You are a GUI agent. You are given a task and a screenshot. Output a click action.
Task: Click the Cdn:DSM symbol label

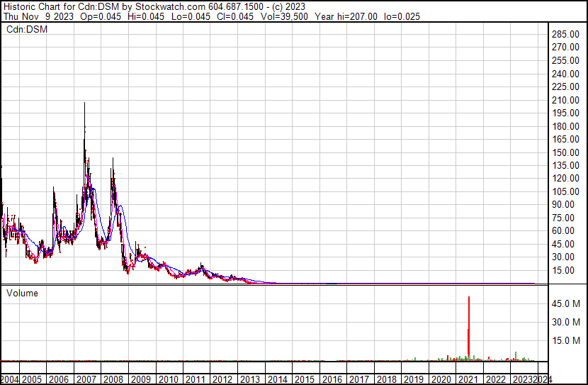pyautogui.click(x=27, y=29)
